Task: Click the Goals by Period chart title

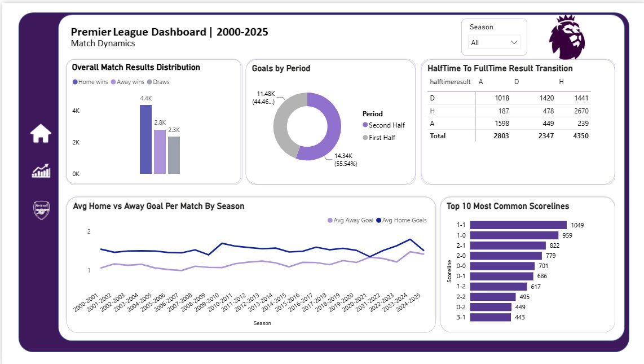Action: (x=281, y=69)
